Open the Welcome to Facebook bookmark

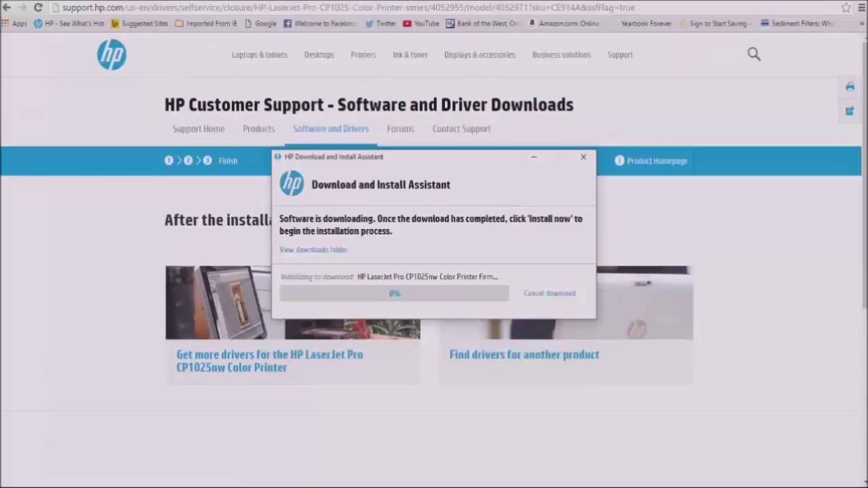320,24
